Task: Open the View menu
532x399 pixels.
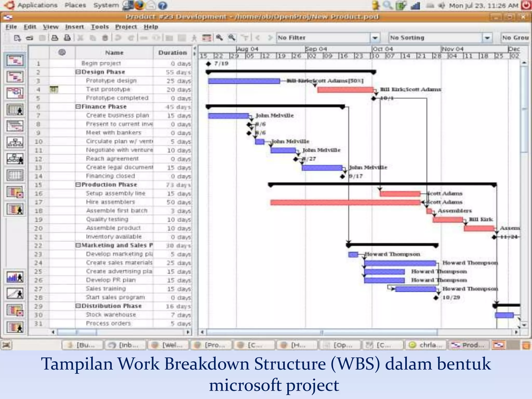Action: point(51,27)
